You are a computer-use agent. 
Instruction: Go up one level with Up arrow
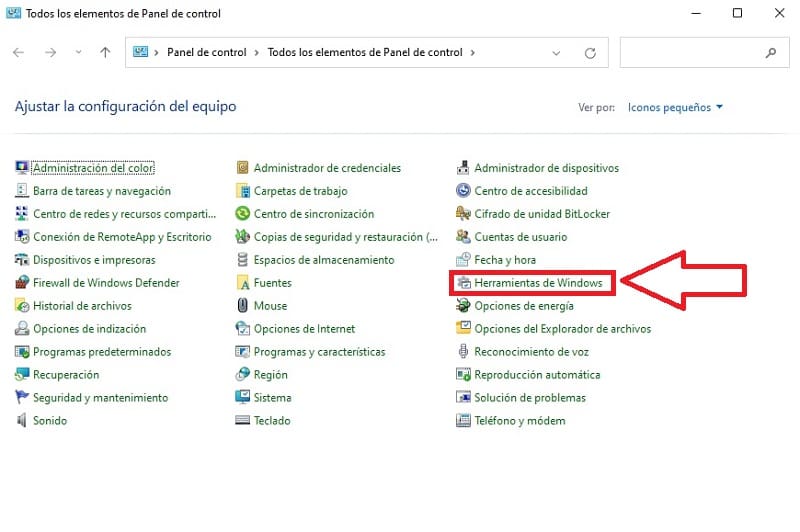coord(105,52)
